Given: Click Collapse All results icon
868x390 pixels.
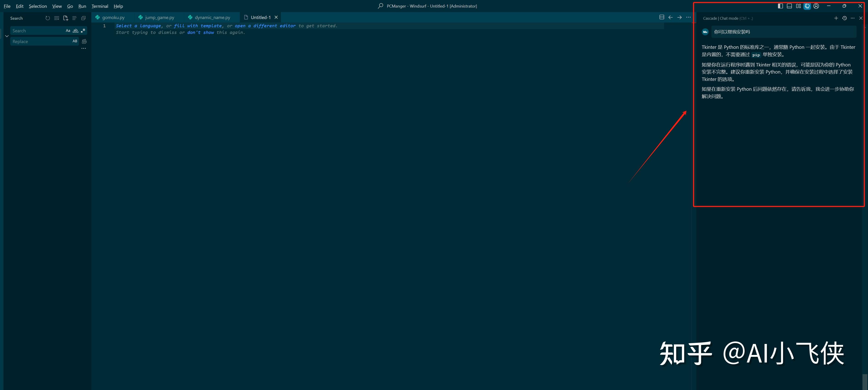Looking at the screenshot, I should click(x=83, y=18).
